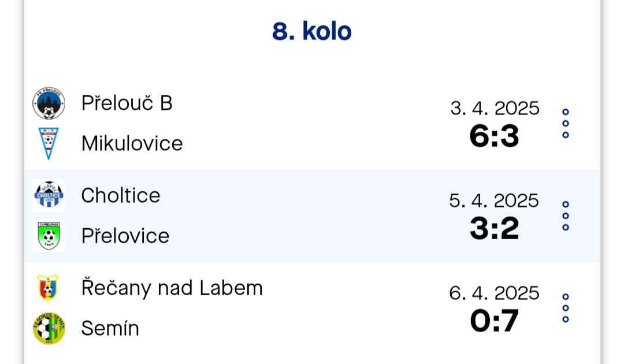Click the Mikulovice pennant logo
Image resolution: width=624 pixels, height=364 pixels.
point(49,144)
